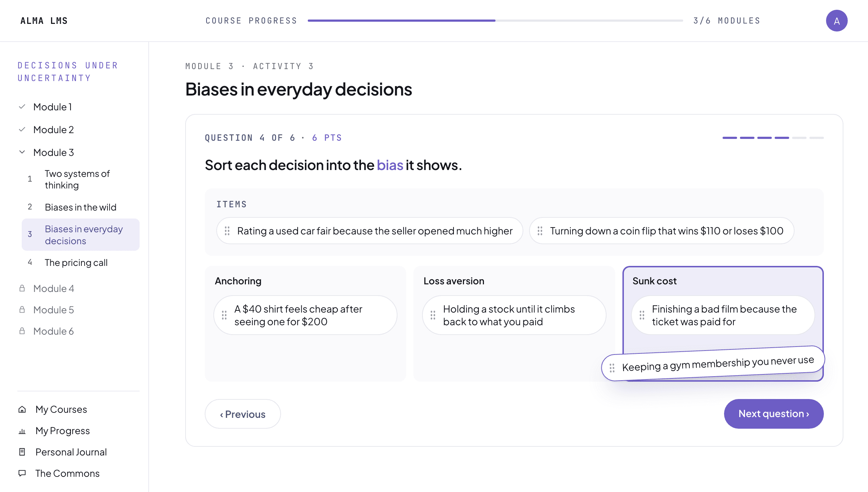Grab the drag handle on the coin flip item
The width and height of the screenshot is (868, 492).
click(x=540, y=231)
